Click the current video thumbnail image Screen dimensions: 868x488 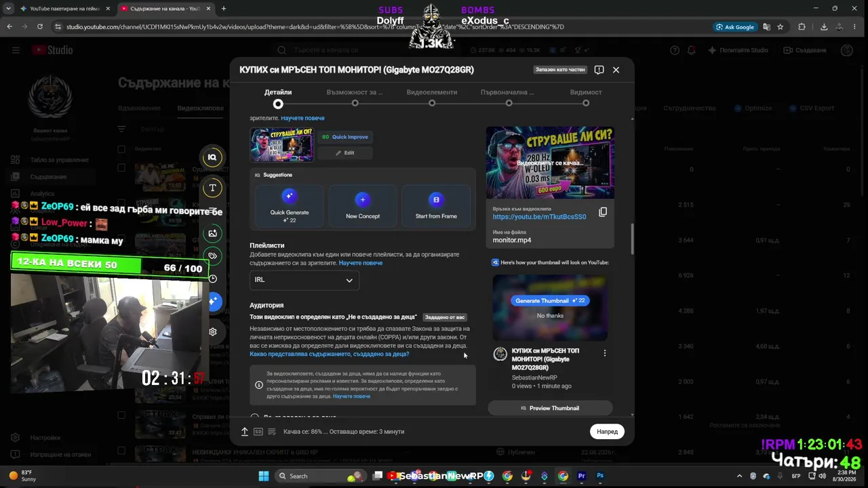281,144
